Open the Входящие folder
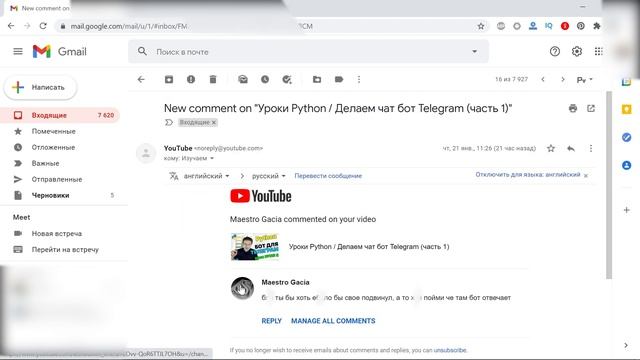 tap(60, 116)
